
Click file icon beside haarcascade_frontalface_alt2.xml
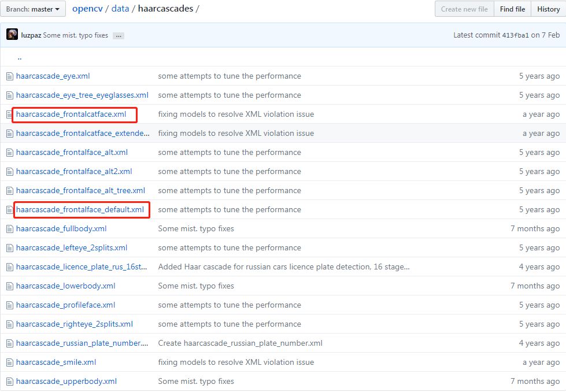10,172
